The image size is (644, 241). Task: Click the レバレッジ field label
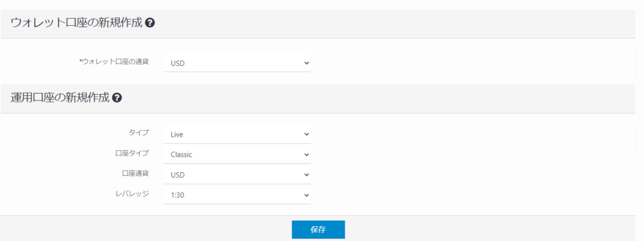pos(132,194)
